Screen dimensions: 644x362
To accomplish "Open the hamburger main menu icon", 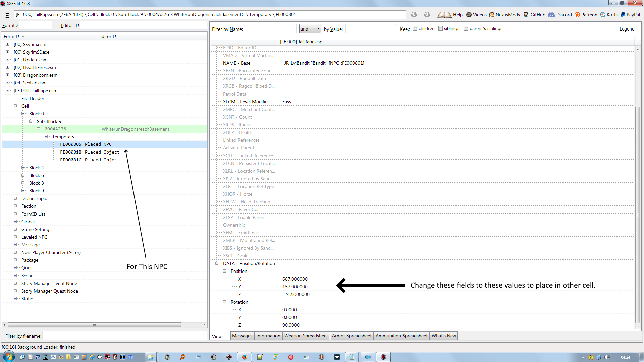I will point(7,15).
